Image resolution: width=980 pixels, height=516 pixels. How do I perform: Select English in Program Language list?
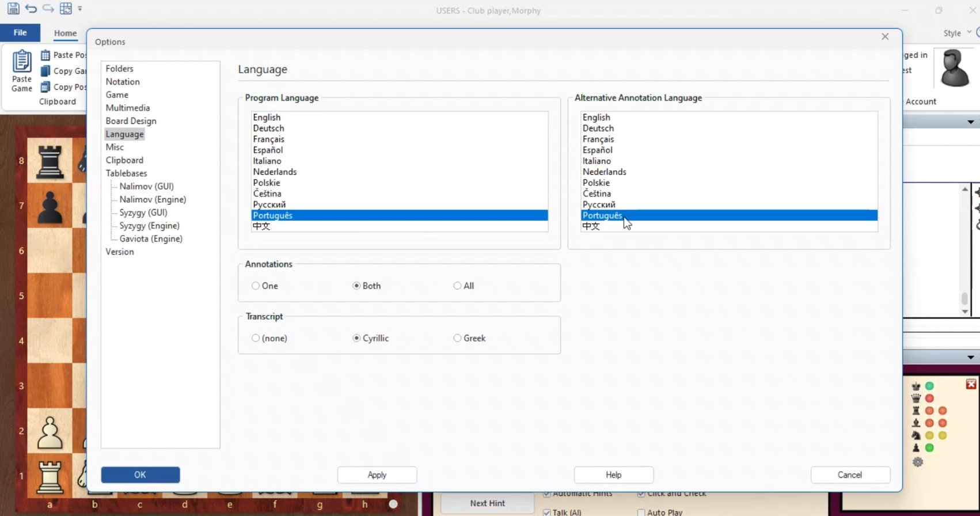coord(400,117)
